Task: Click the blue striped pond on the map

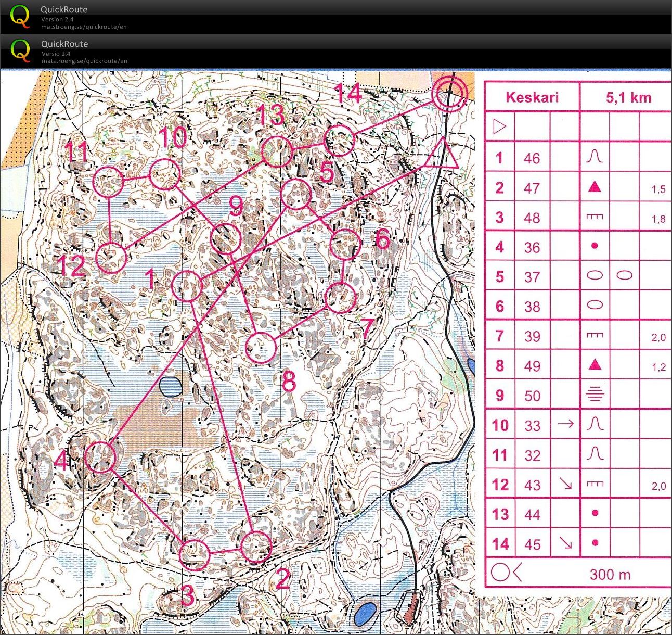Action: point(170,387)
